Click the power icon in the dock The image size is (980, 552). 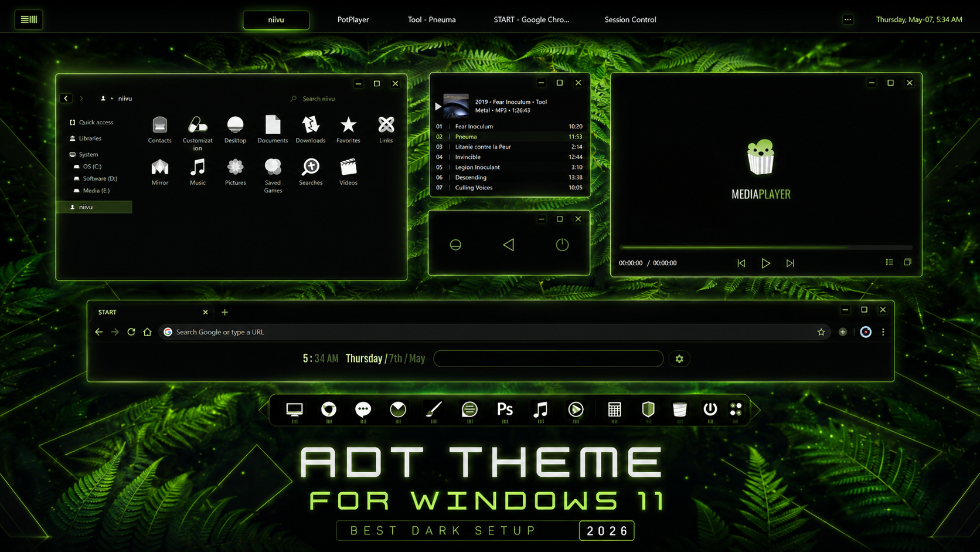tap(710, 409)
